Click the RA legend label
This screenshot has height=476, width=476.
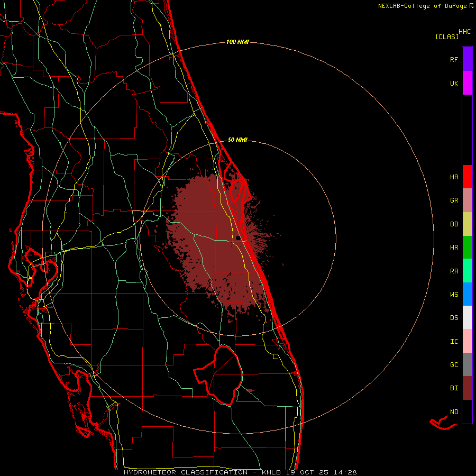[454, 271]
